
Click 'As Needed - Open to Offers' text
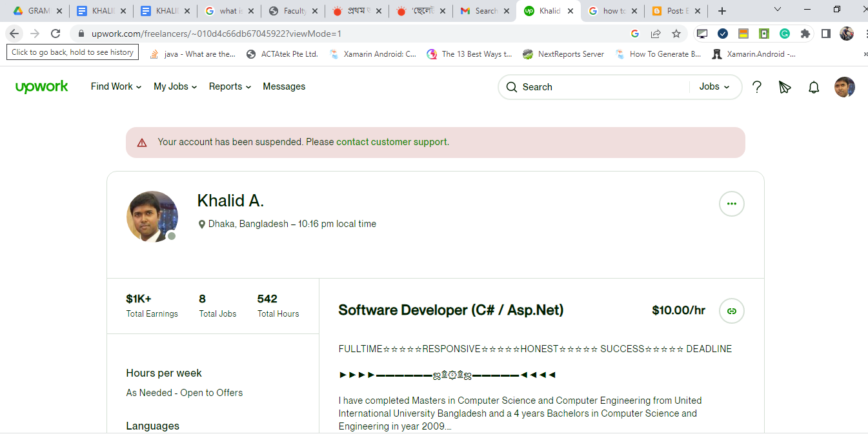click(185, 393)
